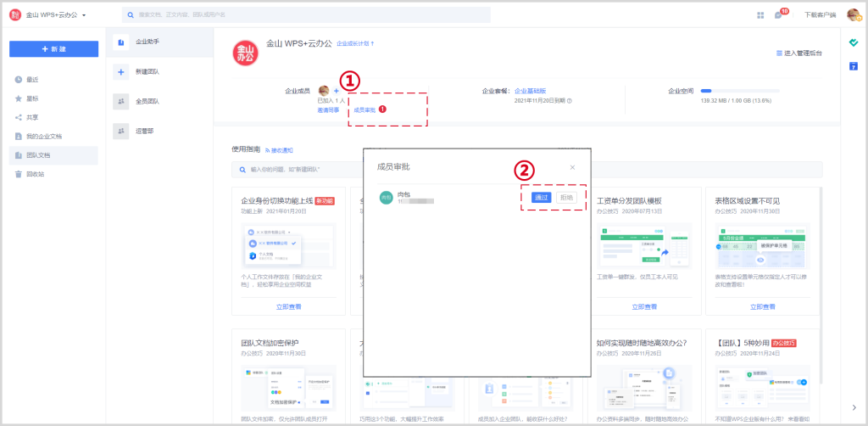This screenshot has width=868, height=426.
Task: Open the 成员审批 link with red badge
Action: coord(370,109)
